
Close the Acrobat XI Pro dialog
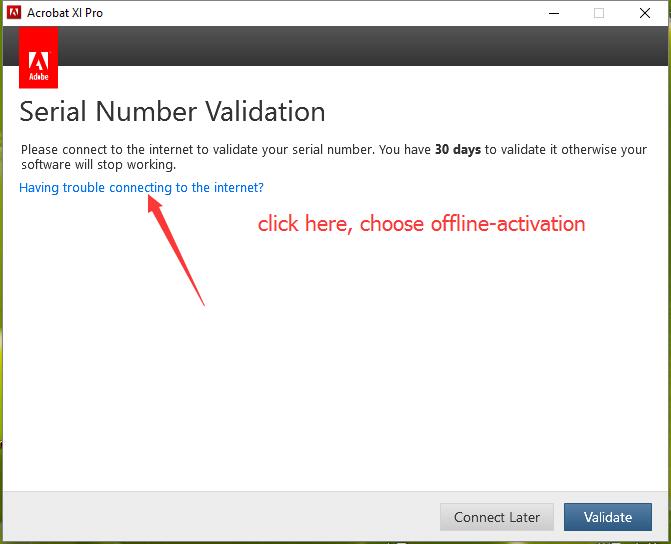pyautogui.click(x=645, y=13)
